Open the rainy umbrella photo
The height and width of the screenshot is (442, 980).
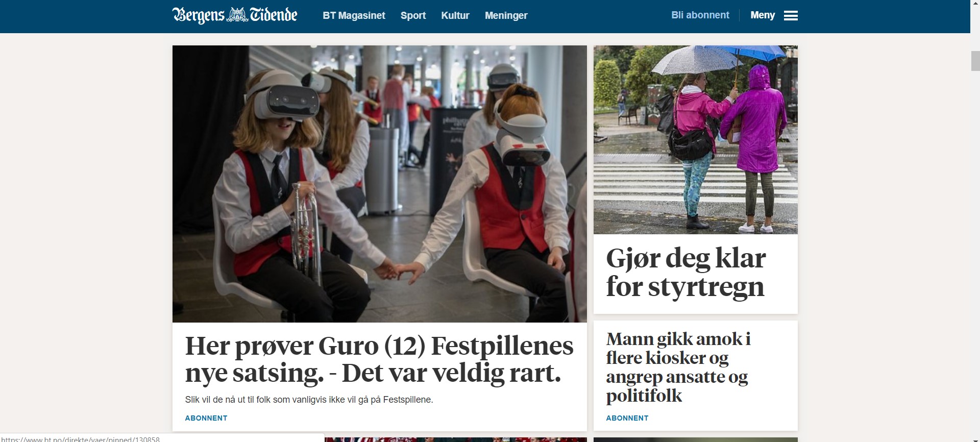point(695,140)
